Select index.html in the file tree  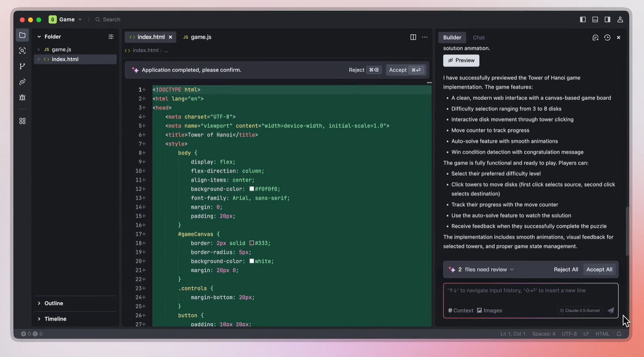point(75,59)
